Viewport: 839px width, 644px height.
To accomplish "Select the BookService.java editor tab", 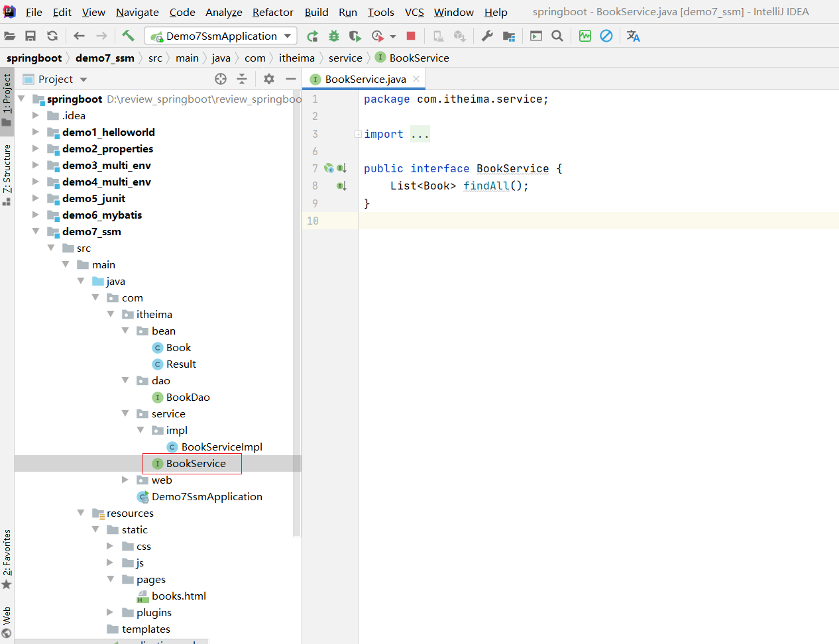I will tap(365, 80).
